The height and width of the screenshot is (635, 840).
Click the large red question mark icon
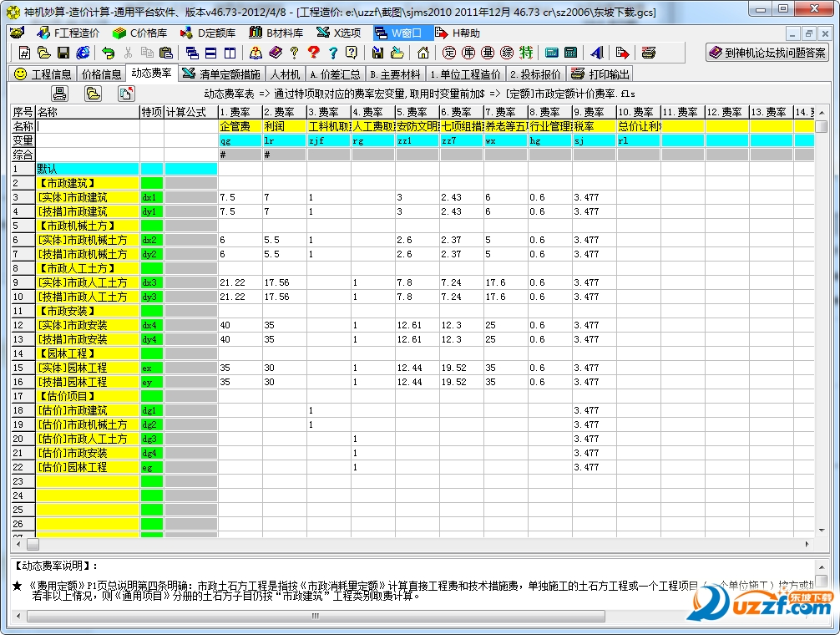(x=313, y=53)
